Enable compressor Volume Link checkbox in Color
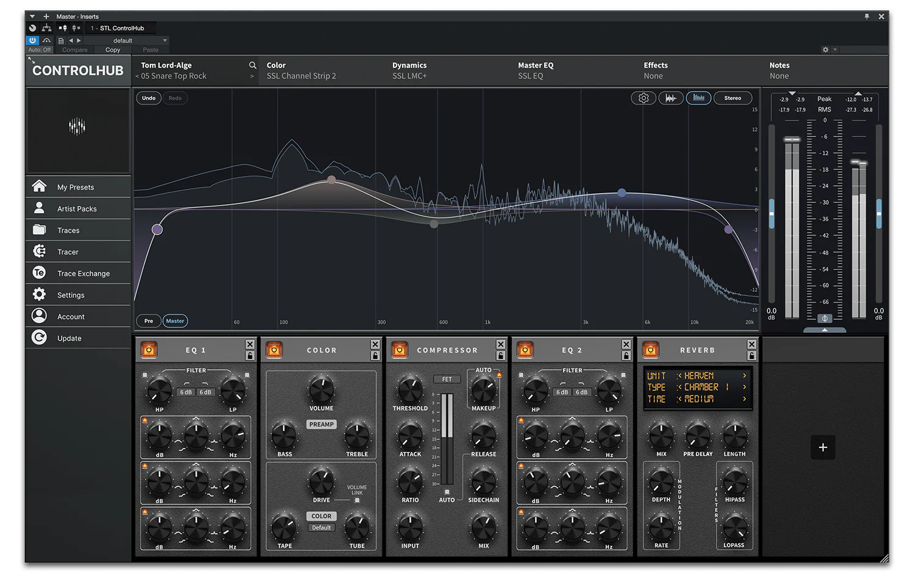This screenshot has width=914, height=588. 357,500
